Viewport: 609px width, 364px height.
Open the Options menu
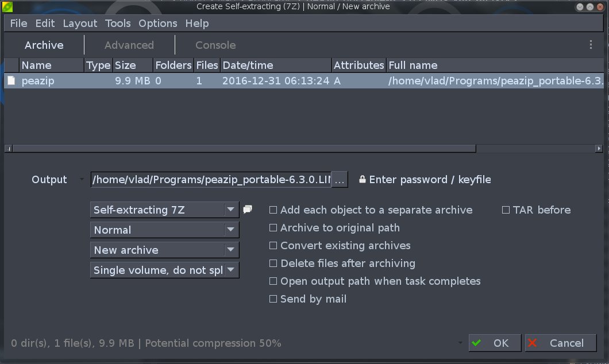pyautogui.click(x=157, y=24)
